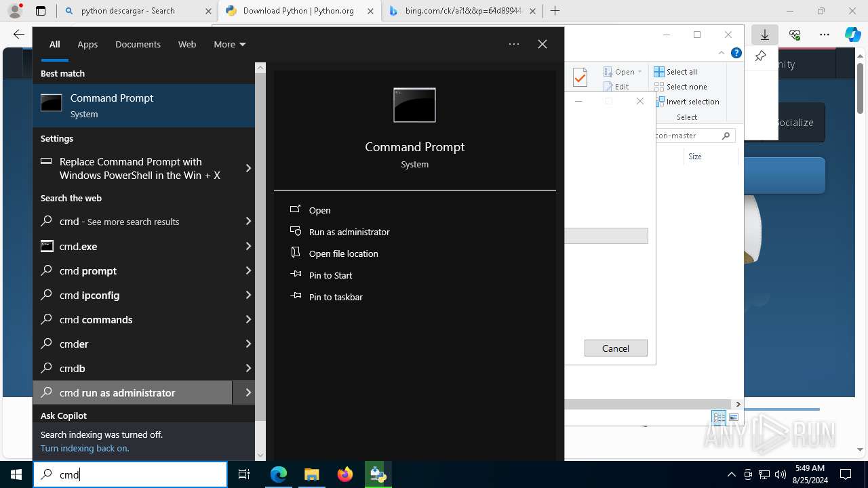The width and height of the screenshot is (868, 488).
Task: Select cmd ipconfig web suggestion
Action: [133, 295]
